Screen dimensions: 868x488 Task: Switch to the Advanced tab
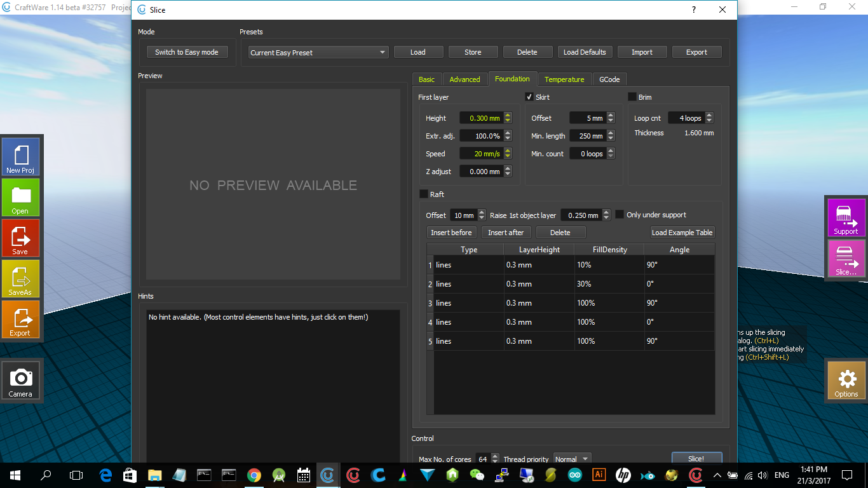[465, 79]
